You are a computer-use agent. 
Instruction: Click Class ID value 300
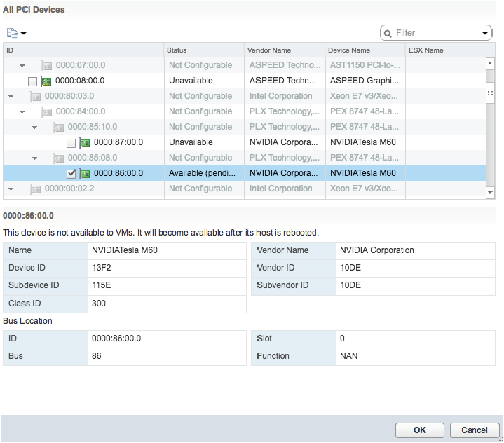coord(99,303)
